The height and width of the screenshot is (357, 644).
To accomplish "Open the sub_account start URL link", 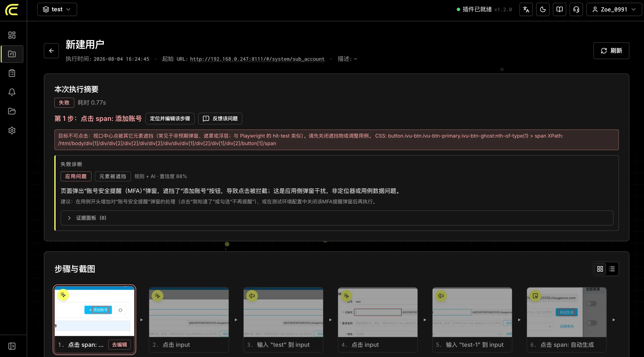I will [x=257, y=59].
